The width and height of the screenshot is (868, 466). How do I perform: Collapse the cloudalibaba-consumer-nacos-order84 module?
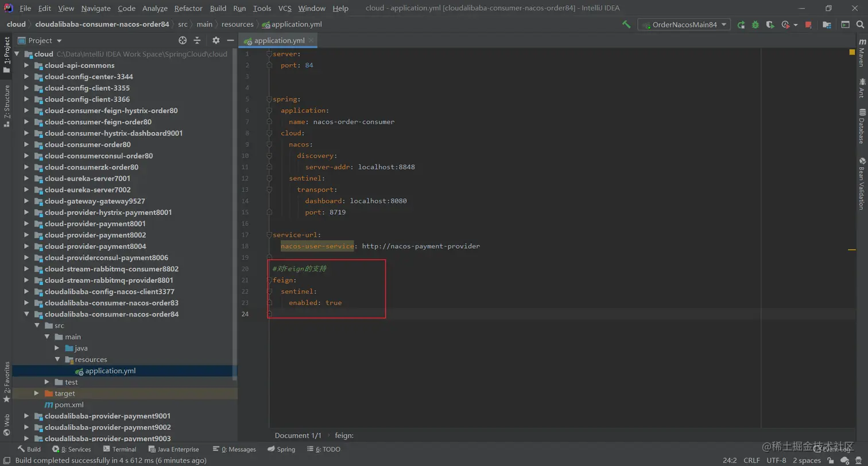coord(26,314)
